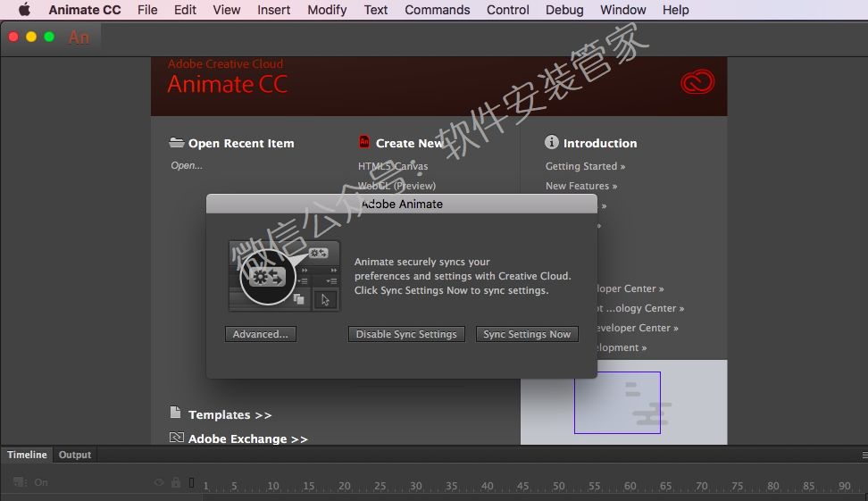Screen dimensions: 868x501
Task: Open the Getting Started link
Action: (x=585, y=166)
